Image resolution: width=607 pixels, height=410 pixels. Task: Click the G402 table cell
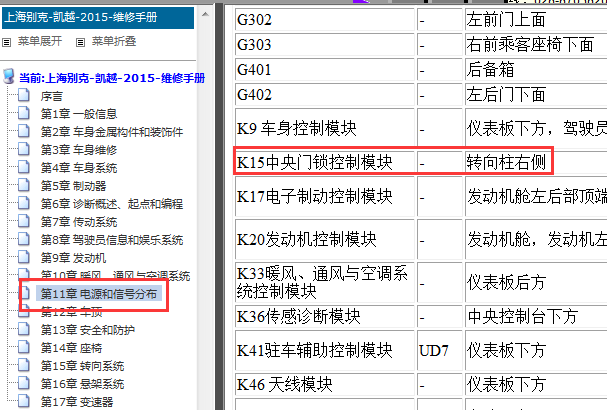pyautogui.click(x=324, y=95)
